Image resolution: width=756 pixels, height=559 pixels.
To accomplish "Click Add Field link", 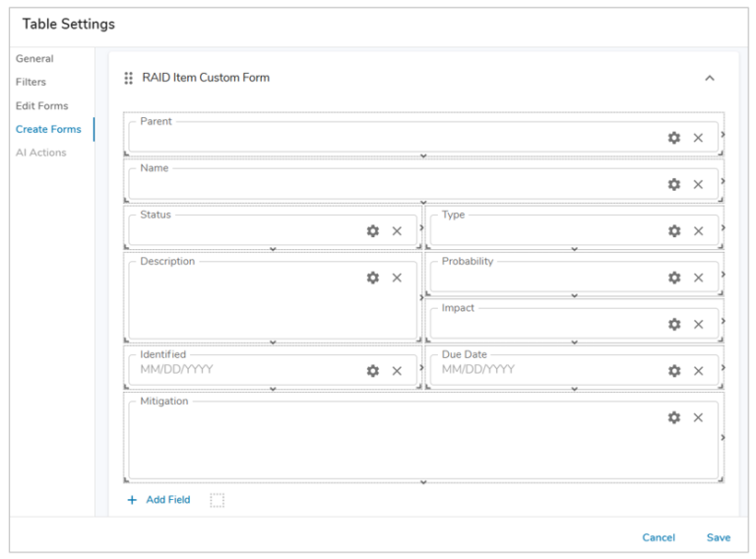I will click(x=168, y=500).
